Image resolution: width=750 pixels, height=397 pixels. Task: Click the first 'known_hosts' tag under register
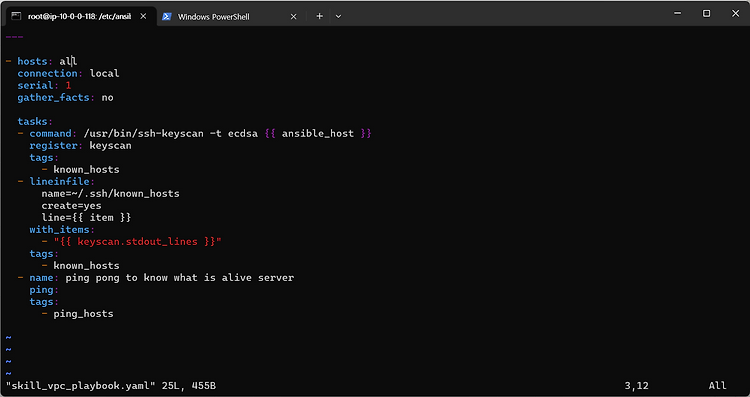(x=86, y=169)
